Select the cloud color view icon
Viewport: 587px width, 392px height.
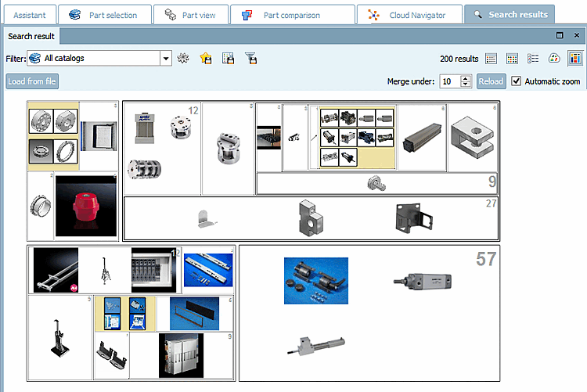click(553, 59)
